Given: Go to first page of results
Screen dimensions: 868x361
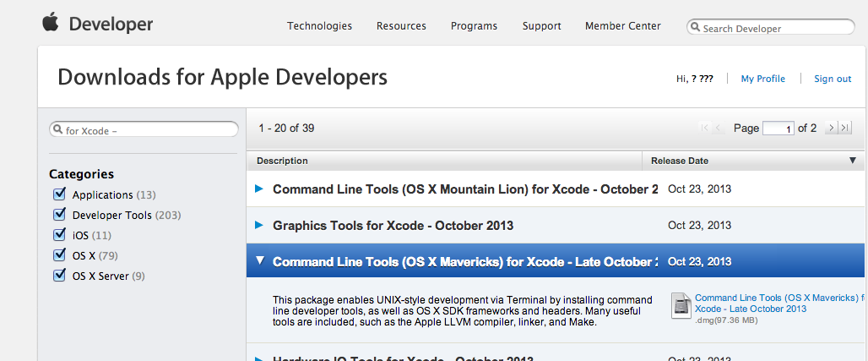Looking at the screenshot, I should pos(705,128).
